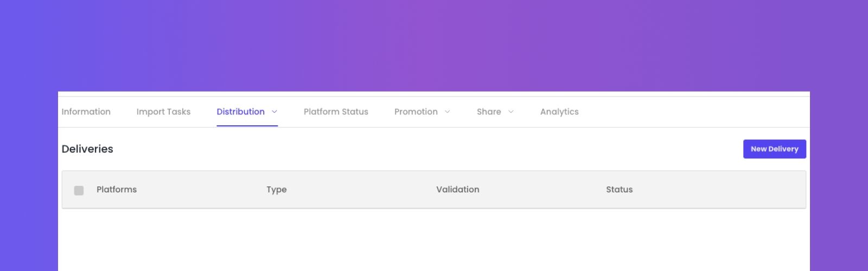Expand the Distribution tab chevron
The image size is (868, 271).
point(274,112)
